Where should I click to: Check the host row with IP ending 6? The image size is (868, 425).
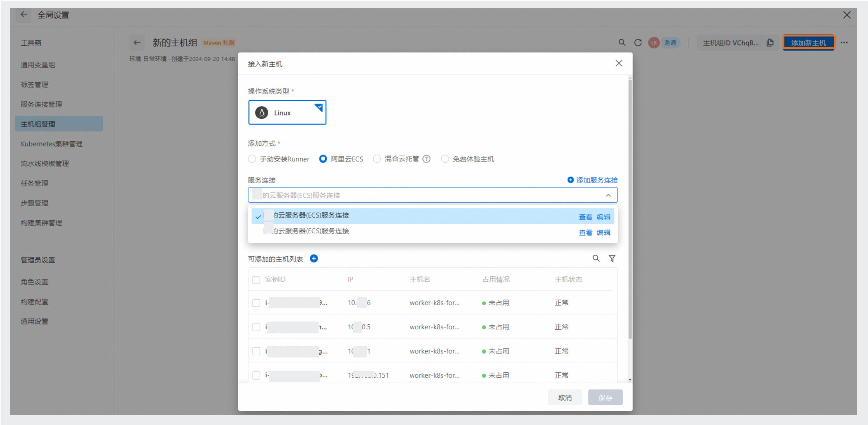click(256, 303)
